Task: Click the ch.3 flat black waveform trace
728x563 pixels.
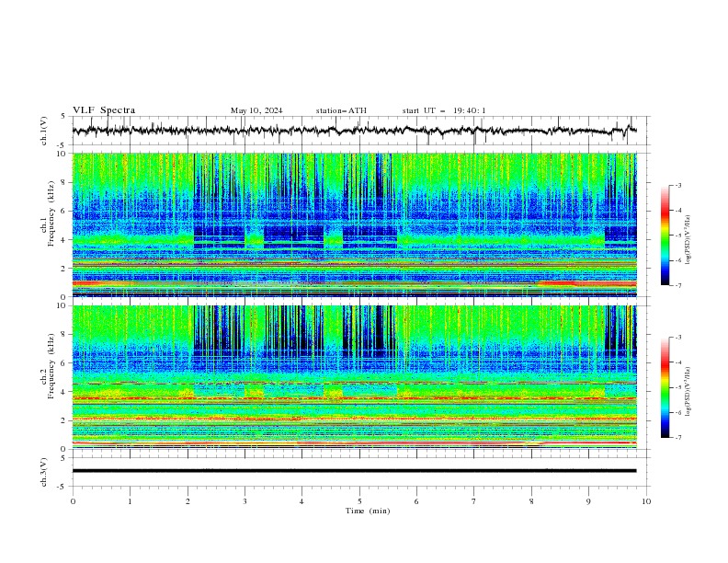Action: point(354,471)
